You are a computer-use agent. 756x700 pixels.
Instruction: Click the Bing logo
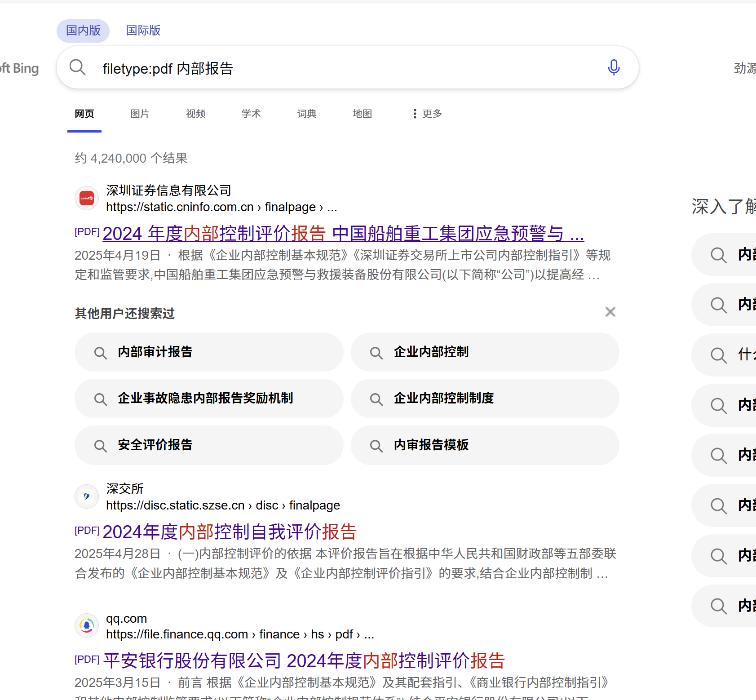click(19, 68)
